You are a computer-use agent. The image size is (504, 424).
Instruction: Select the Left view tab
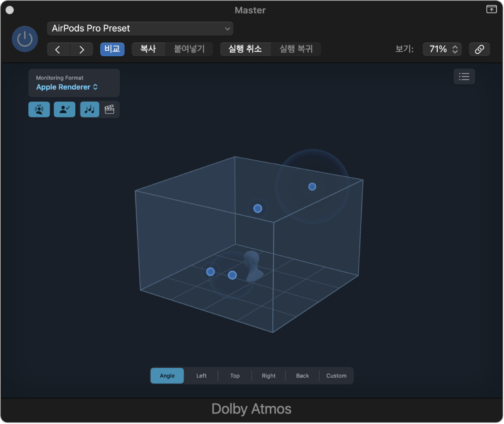click(x=201, y=375)
